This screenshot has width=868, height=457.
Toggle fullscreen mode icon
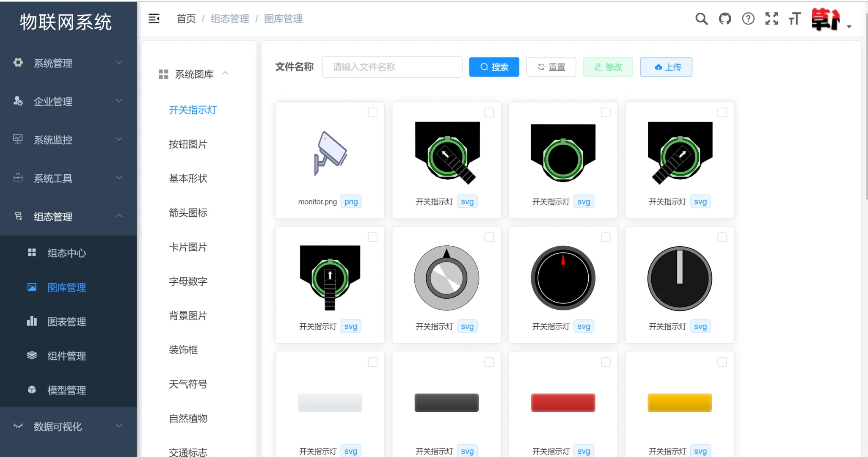(x=772, y=19)
